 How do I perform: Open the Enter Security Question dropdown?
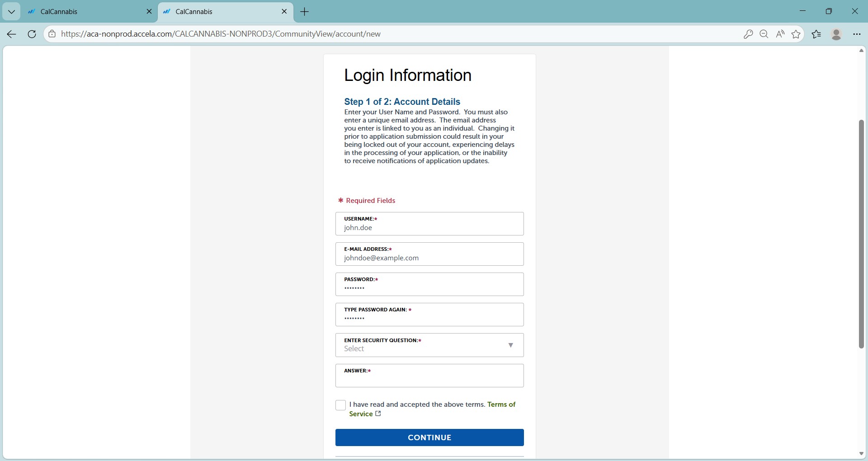pyautogui.click(x=429, y=345)
